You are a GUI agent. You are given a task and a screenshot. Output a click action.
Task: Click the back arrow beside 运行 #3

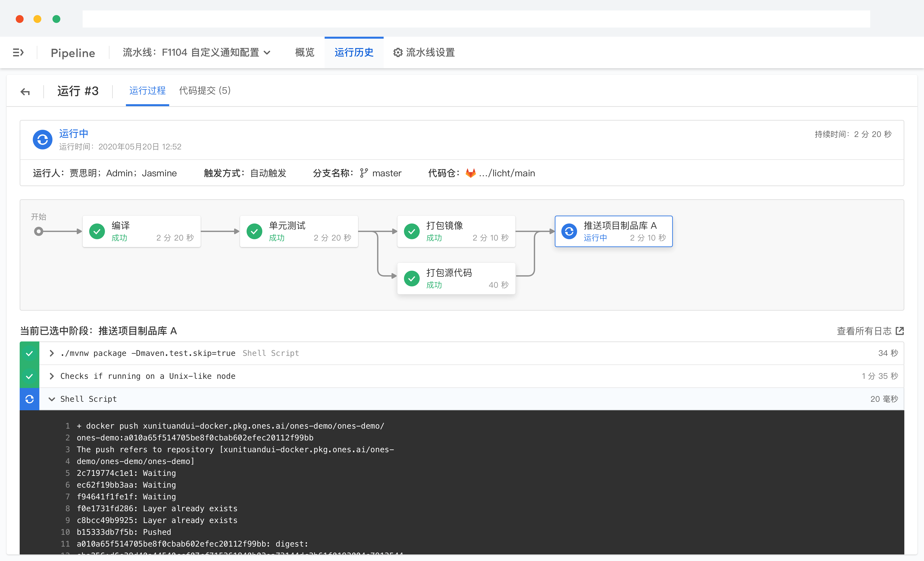pyautogui.click(x=25, y=91)
